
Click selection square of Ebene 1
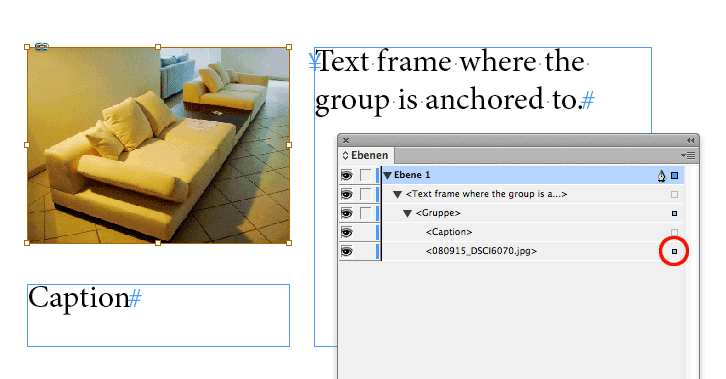point(675,175)
